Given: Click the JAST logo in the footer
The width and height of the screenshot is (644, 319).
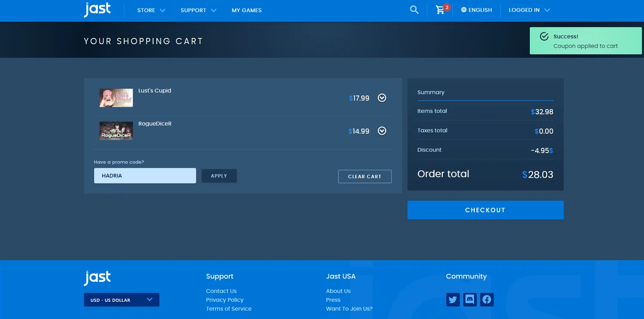Looking at the screenshot, I should pyautogui.click(x=97, y=278).
